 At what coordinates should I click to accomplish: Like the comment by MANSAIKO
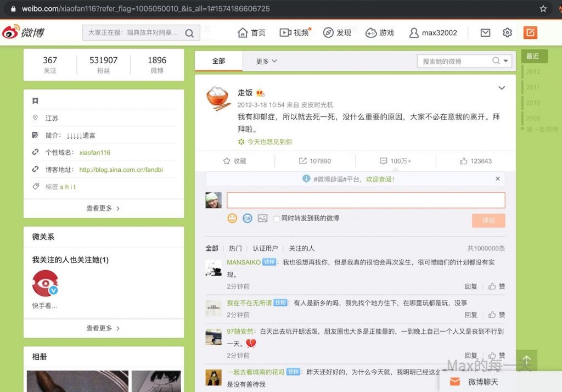pos(496,286)
